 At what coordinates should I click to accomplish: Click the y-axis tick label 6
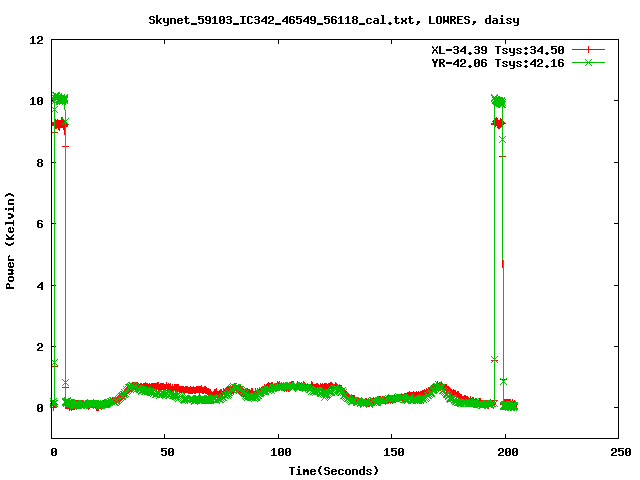pyautogui.click(x=40, y=224)
